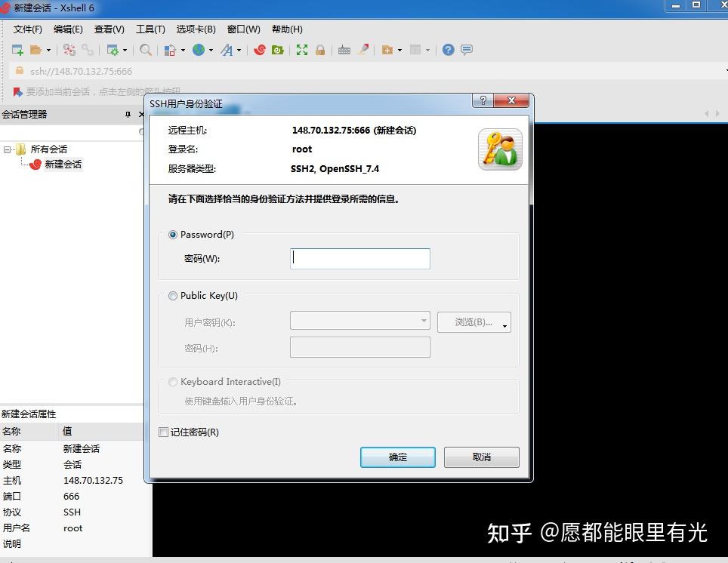
Task: Open the 查看(V) menu
Action: [109, 29]
